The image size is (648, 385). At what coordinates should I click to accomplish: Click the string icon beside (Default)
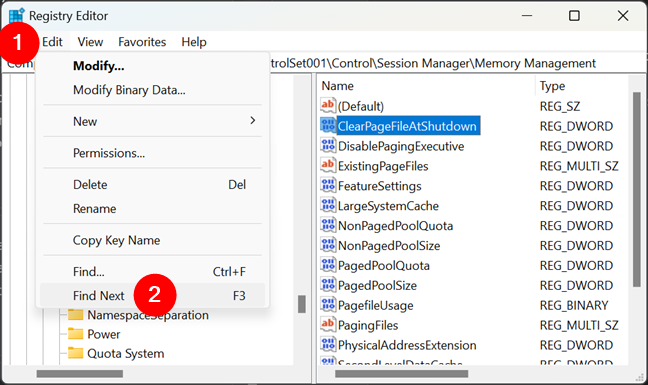[328, 106]
